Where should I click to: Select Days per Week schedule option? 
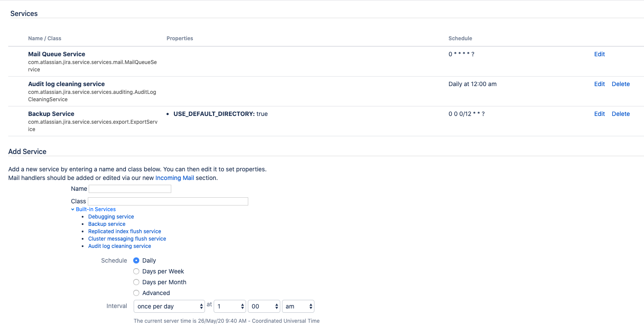click(x=136, y=271)
